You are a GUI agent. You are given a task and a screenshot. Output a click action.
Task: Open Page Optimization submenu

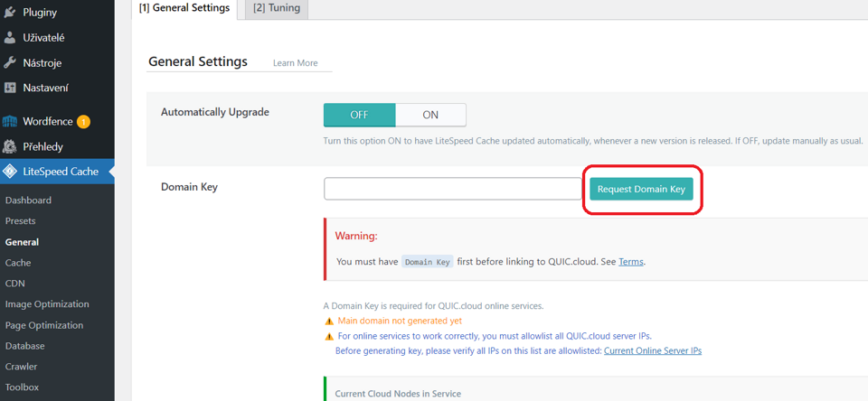pos(44,325)
